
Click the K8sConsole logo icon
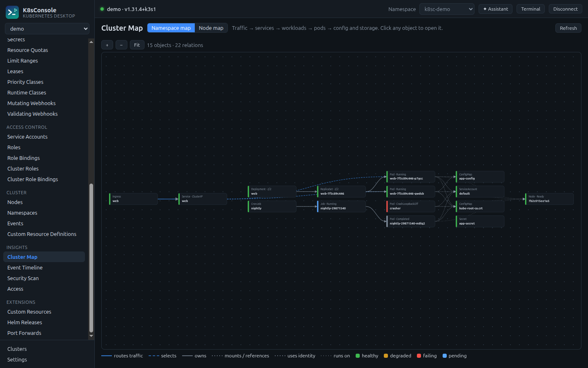pyautogui.click(x=12, y=12)
